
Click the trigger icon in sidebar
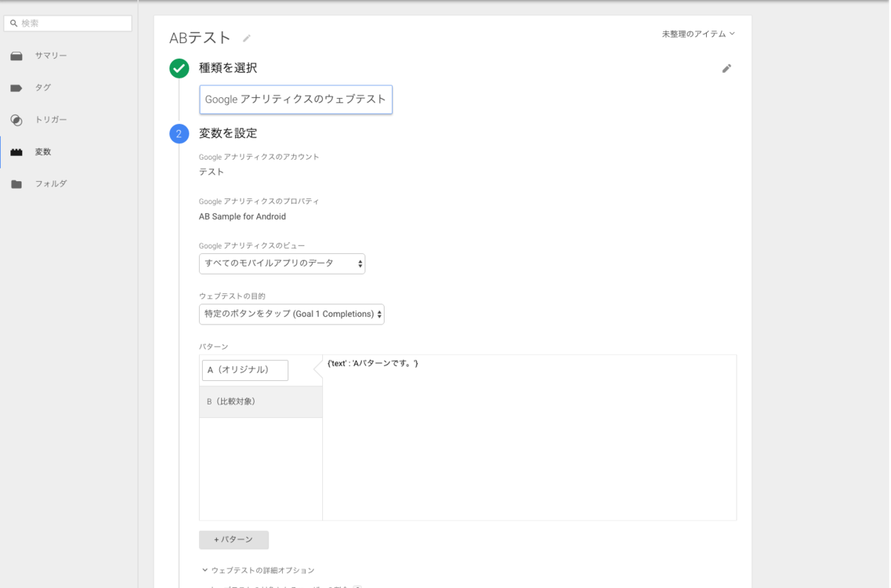pyautogui.click(x=16, y=120)
